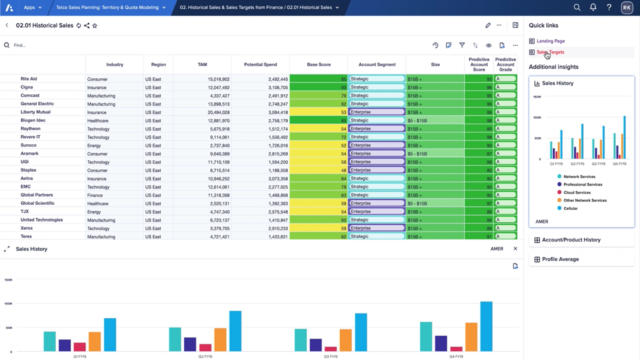Click the search magnifier in top bar

[x=577, y=7]
